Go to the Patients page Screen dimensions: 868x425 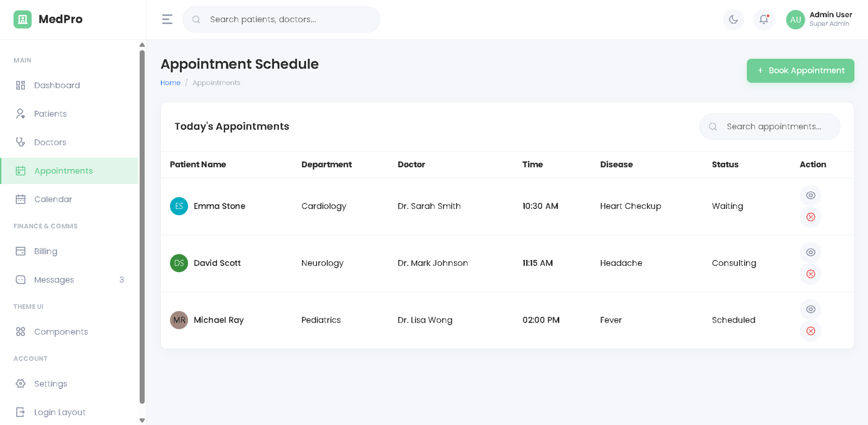(x=50, y=113)
